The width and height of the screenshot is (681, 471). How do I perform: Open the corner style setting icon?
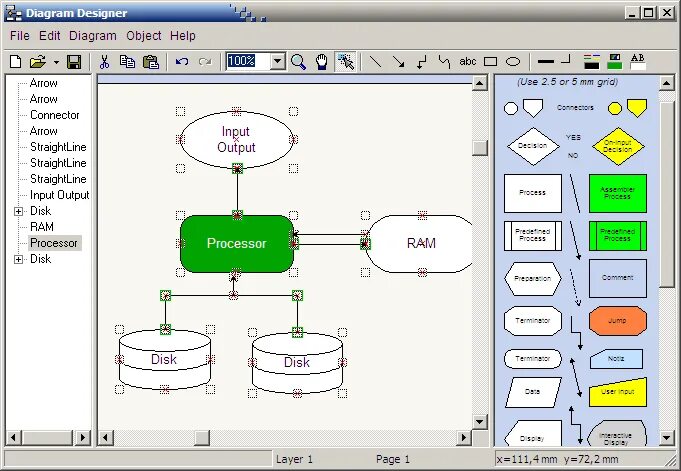click(x=565, y=60)
